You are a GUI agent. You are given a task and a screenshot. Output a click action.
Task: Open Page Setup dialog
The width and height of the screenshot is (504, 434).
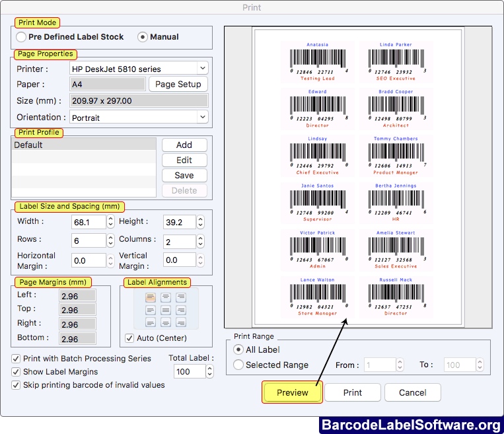tap(178, 85)
